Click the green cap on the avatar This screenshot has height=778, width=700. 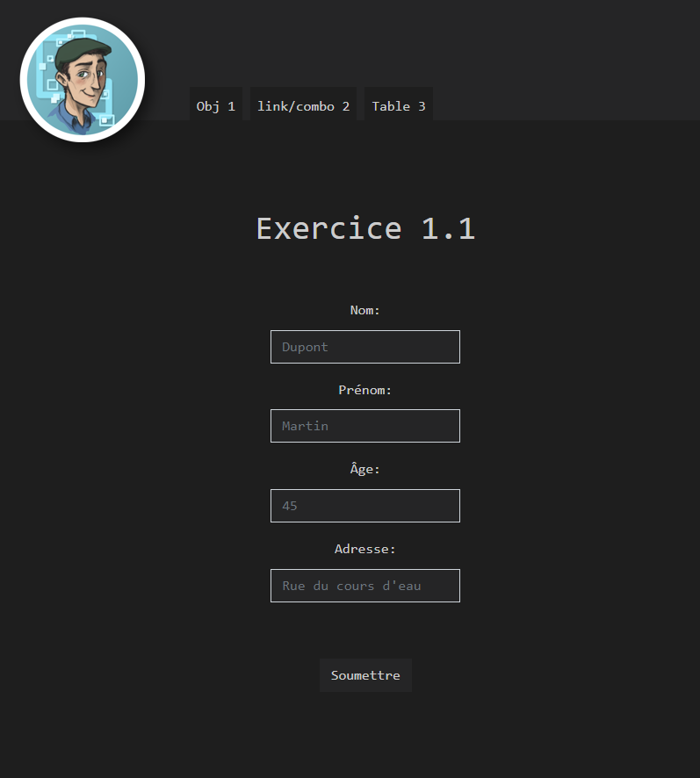click(82, 52)
